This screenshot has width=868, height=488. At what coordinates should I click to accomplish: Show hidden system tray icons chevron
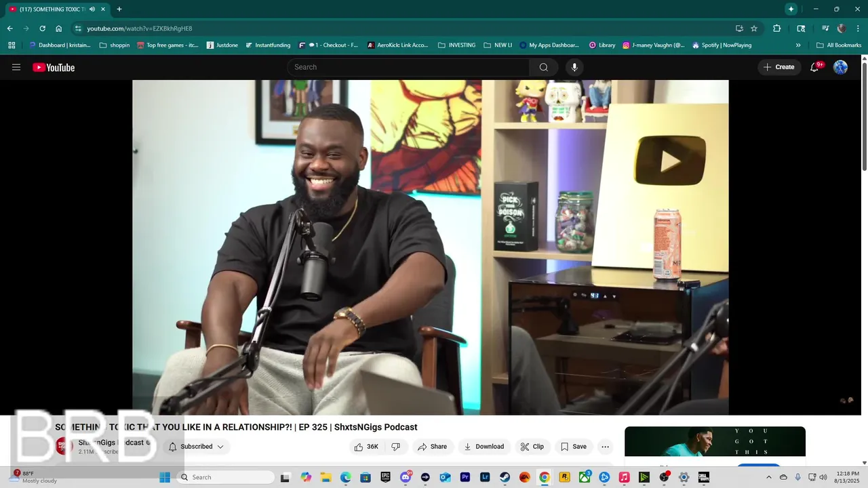[768, 477]
